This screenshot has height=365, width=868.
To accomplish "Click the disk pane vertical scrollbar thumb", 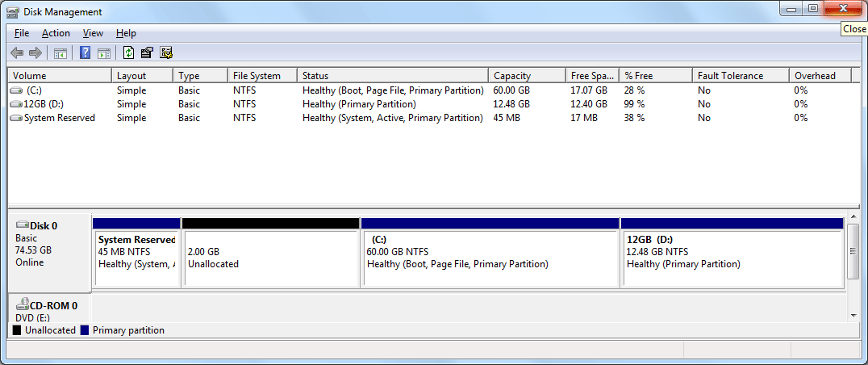I will (853, 251).
